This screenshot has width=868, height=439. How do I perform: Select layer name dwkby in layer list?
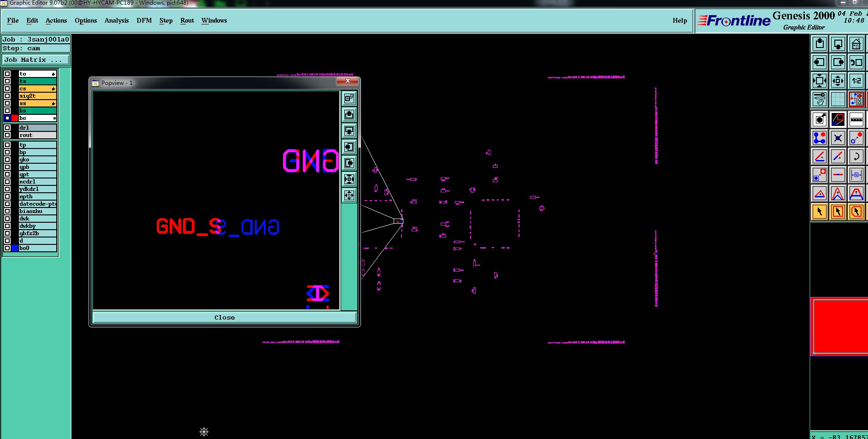(37, 226)
